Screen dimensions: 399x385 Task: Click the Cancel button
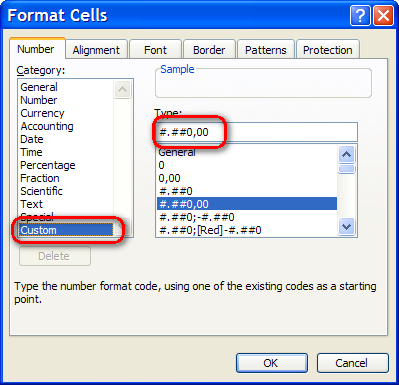pos(352,363)
